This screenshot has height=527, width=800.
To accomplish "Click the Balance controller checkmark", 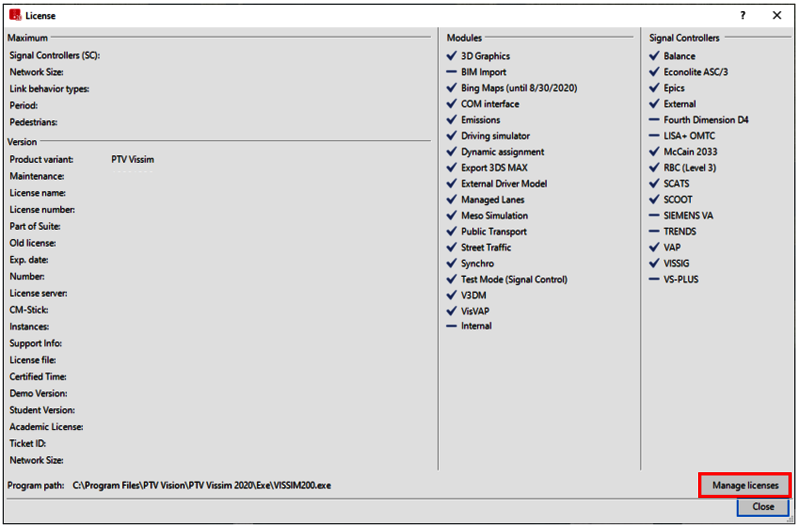I will (x=654, y=56).
